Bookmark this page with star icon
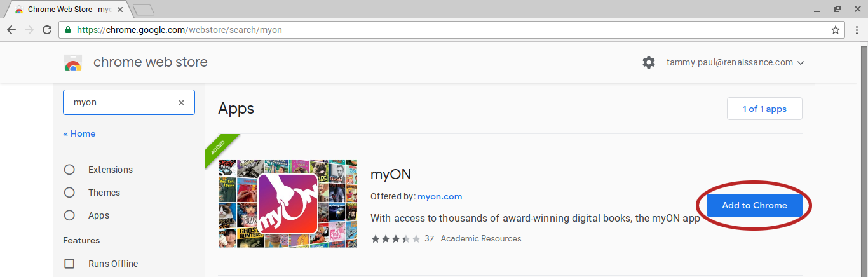This screenshot has height=277, width=868. pyautogui.click(x=836, y=30)
